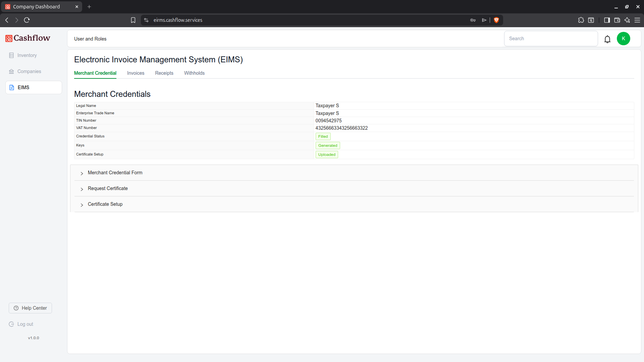Select the TIN number 0094542975
This screenshot has width=644, height=362.
click(328, 121)
